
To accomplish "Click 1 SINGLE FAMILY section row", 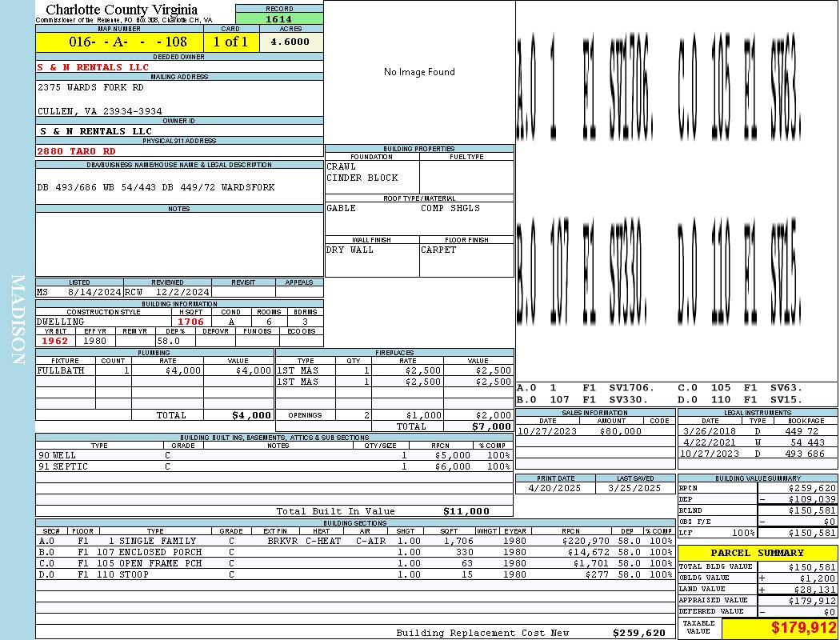I will point(355,541).
